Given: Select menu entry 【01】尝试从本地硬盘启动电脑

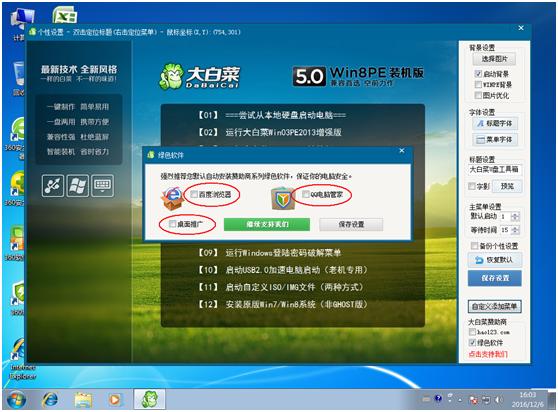Looking at the screenshot, I should [271, 115].
